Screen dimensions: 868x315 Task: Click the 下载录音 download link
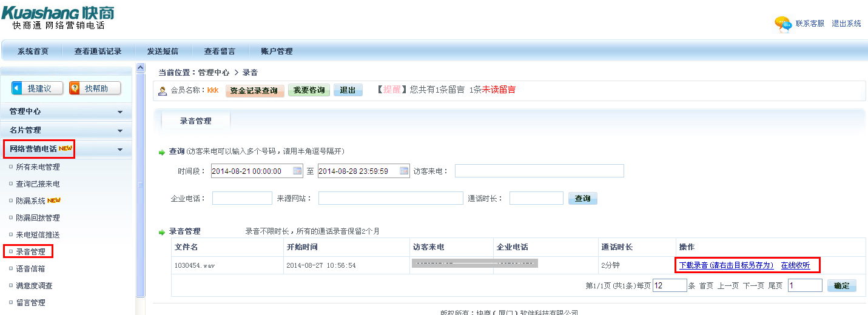pyautogui.click(x=726, y=265)
